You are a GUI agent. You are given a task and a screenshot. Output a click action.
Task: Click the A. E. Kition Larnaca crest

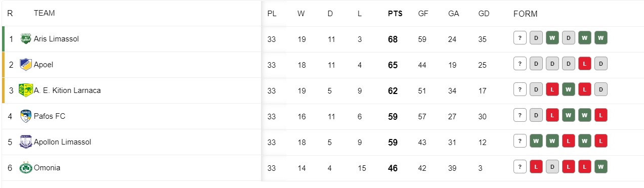[25, 90]
